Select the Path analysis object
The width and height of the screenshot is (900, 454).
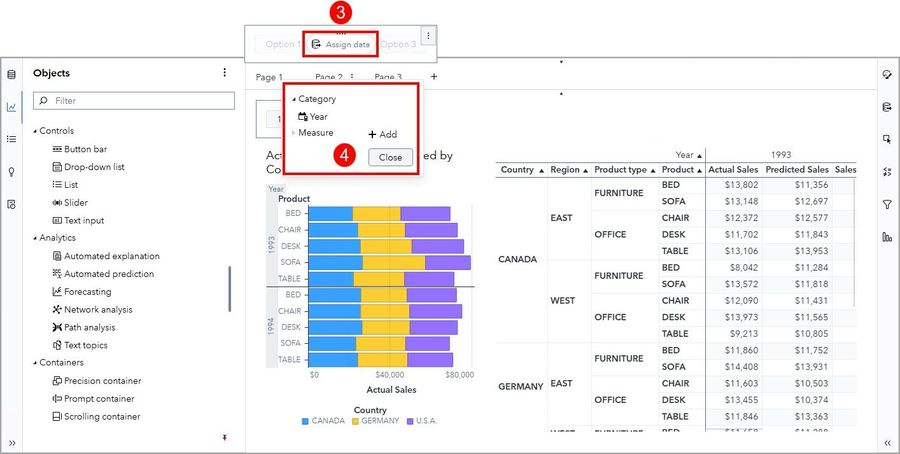coord(84,327)
